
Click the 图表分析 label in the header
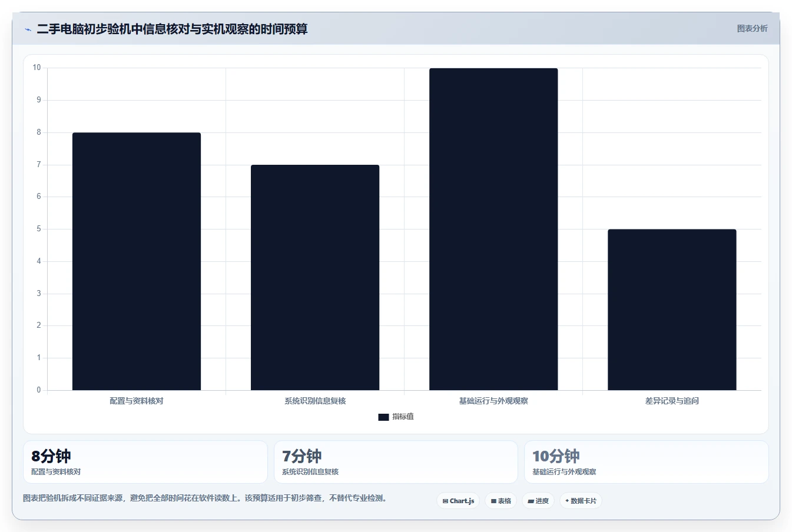click(752, 28)
